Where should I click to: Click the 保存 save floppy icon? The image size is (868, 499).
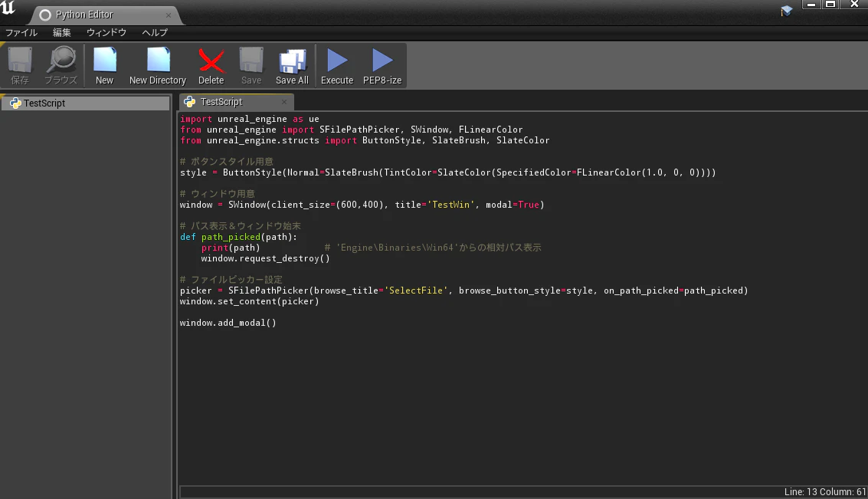[x=20, y=65]
